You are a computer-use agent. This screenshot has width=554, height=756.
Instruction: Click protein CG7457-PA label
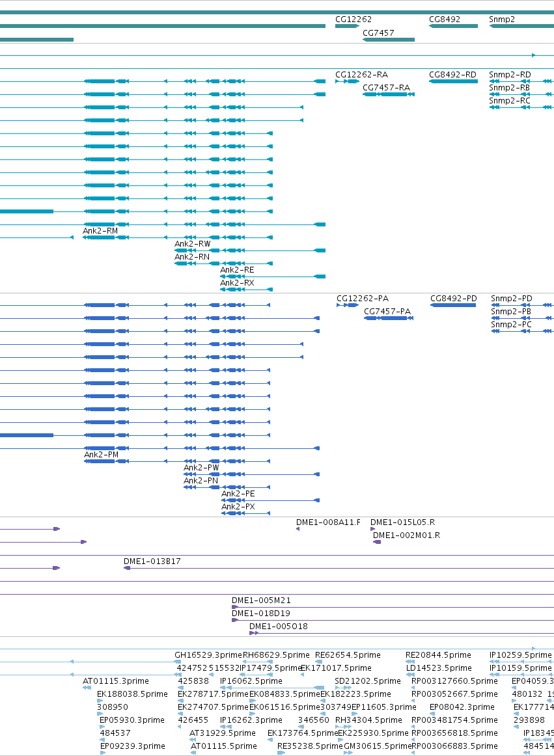387,312
